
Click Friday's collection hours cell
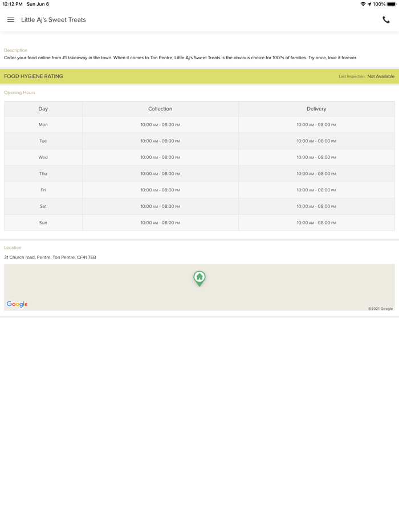[x=160, y=190]
